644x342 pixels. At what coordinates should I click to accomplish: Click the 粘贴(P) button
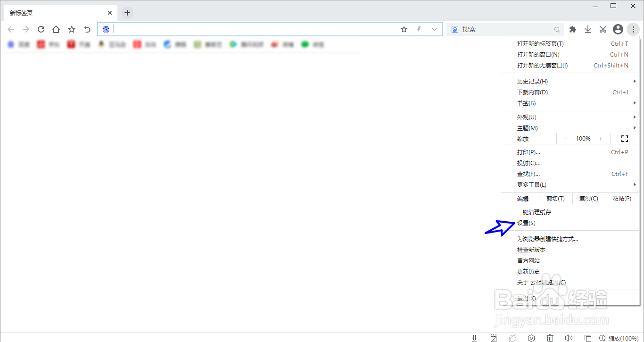(622, 199)
